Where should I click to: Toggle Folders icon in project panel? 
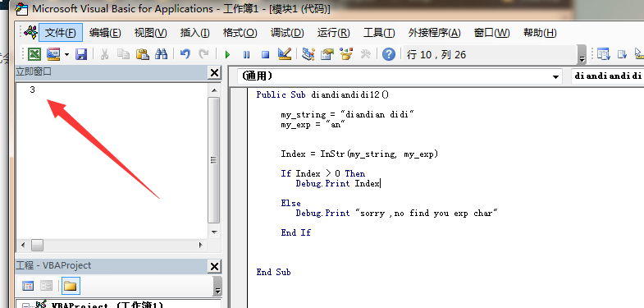tap(71, 286)
